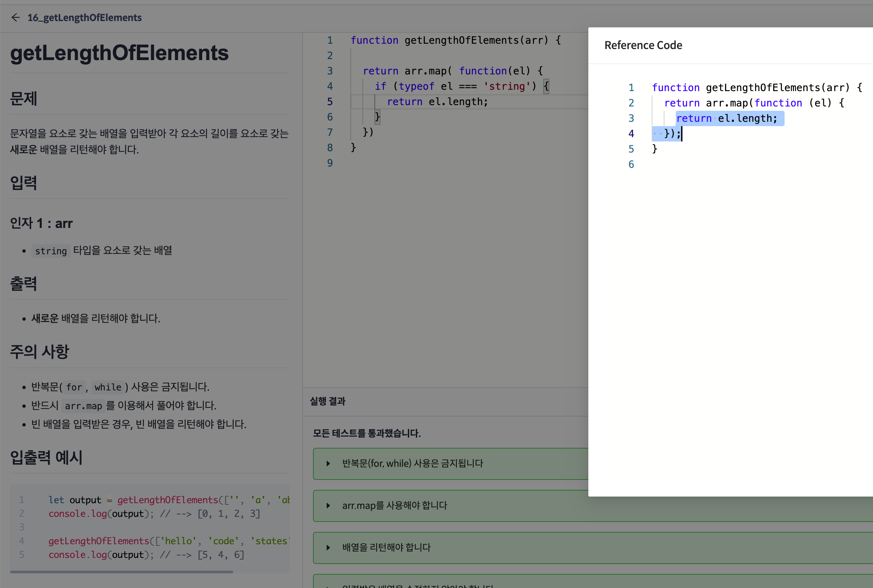
Task: Click the '출력' section heading
Action: coord(23,284)
